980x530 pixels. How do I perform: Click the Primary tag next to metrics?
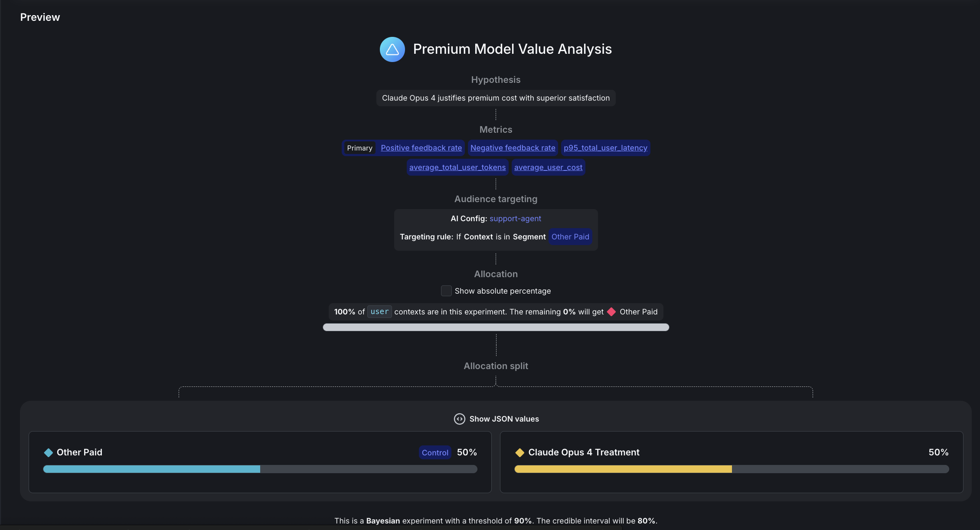point(359,148)
